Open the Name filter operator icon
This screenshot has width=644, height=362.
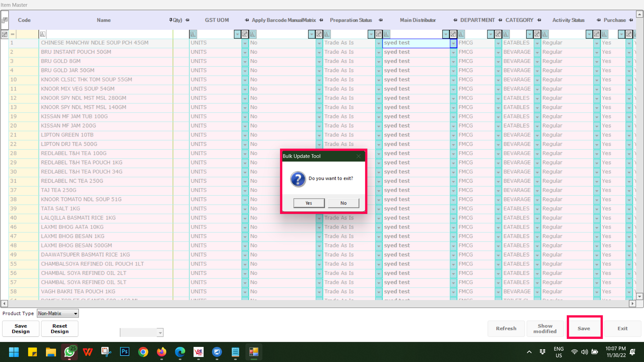(43, 34)
